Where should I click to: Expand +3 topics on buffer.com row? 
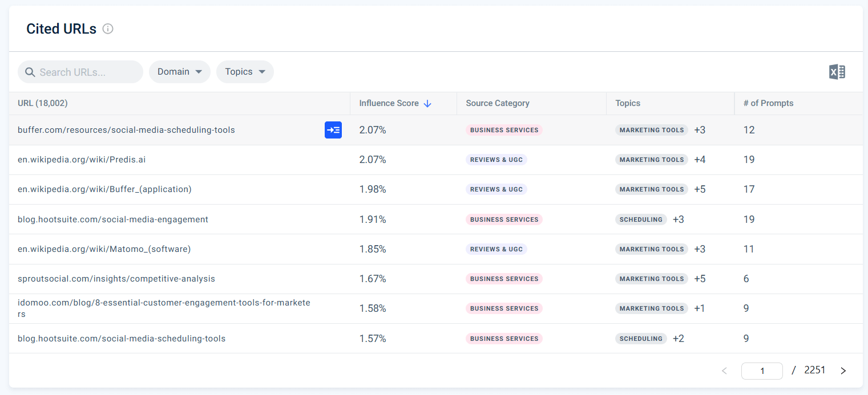(699, 130)
